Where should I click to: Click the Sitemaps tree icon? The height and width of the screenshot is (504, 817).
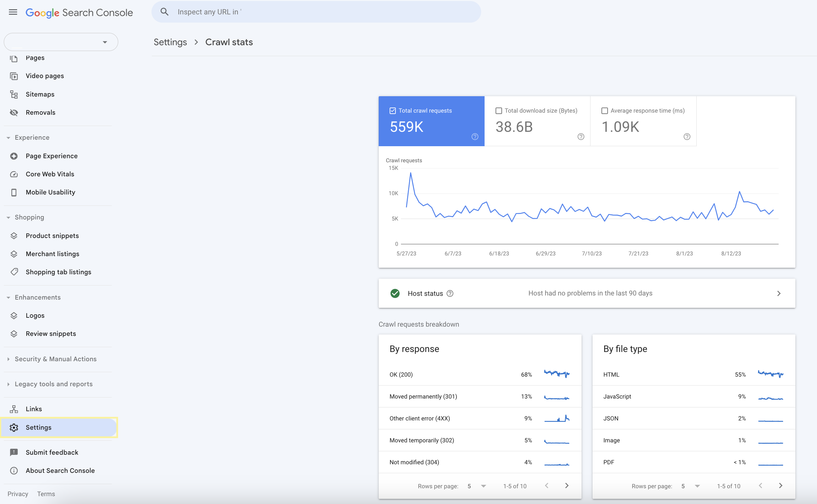(x=14, y=94)
